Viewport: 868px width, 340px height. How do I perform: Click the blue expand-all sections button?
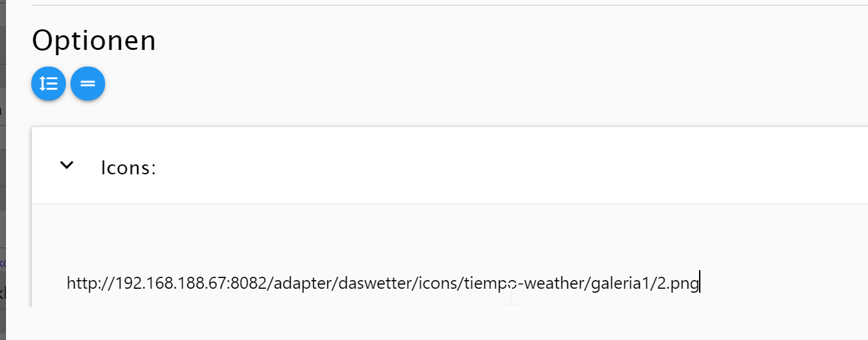48,84
